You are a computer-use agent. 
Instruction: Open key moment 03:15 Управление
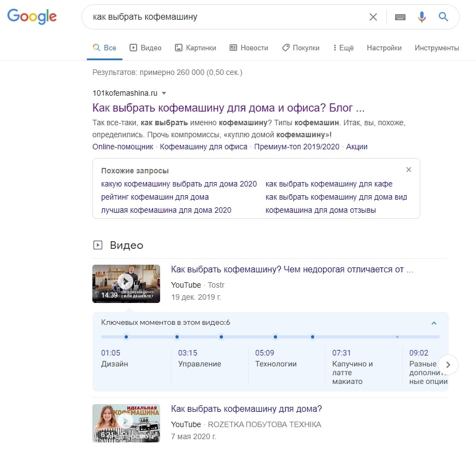pyautogui.click(x=199, y=358)
